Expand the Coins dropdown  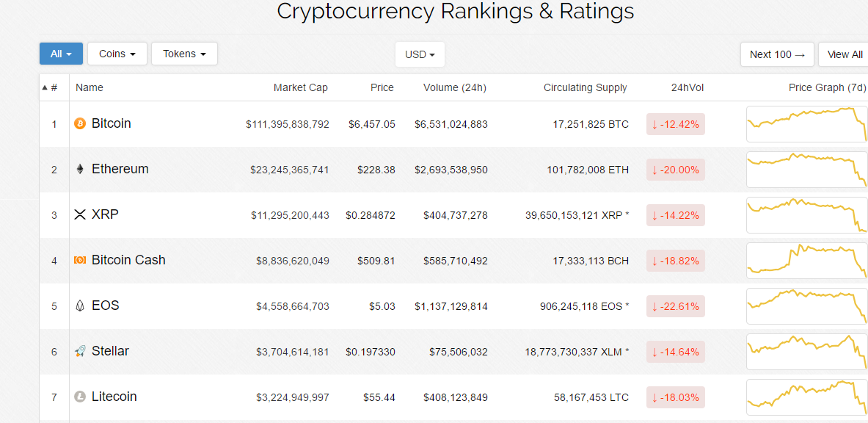117,54
